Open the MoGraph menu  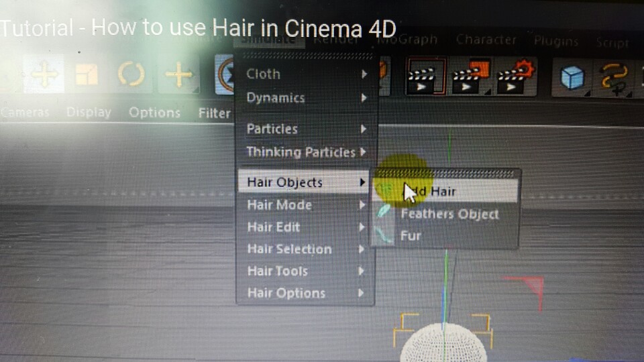407,40
